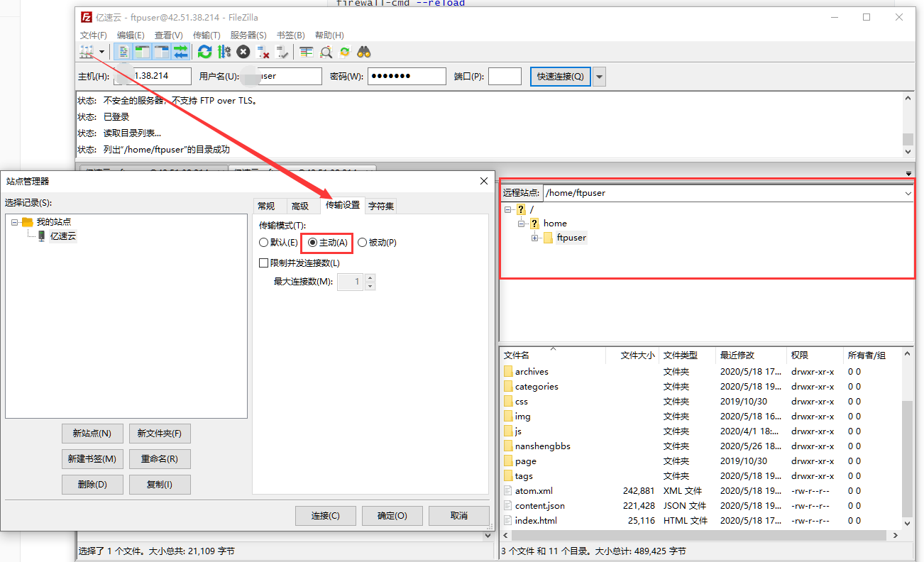The height and width of the screenshot is (562, 924).
Task: Open the Site Manager toolbar icon
Action: coord(87,52)
